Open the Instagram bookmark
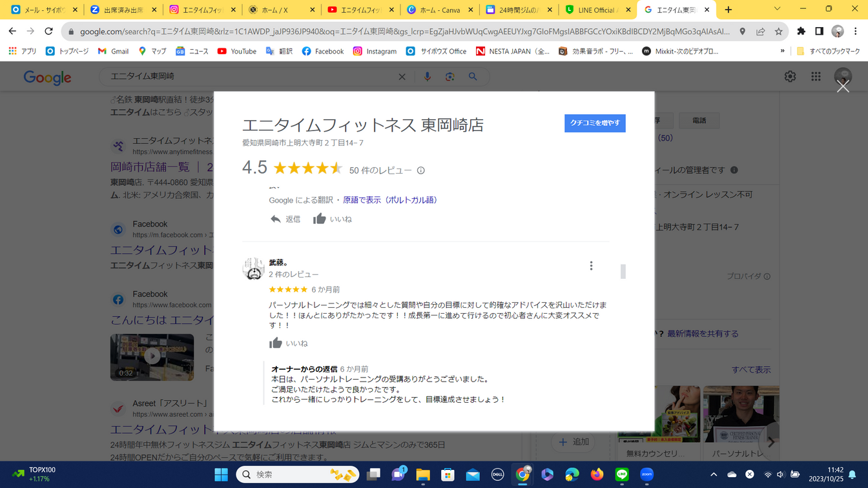Viewport: 868px width, 488px height. tap(375, 51)
